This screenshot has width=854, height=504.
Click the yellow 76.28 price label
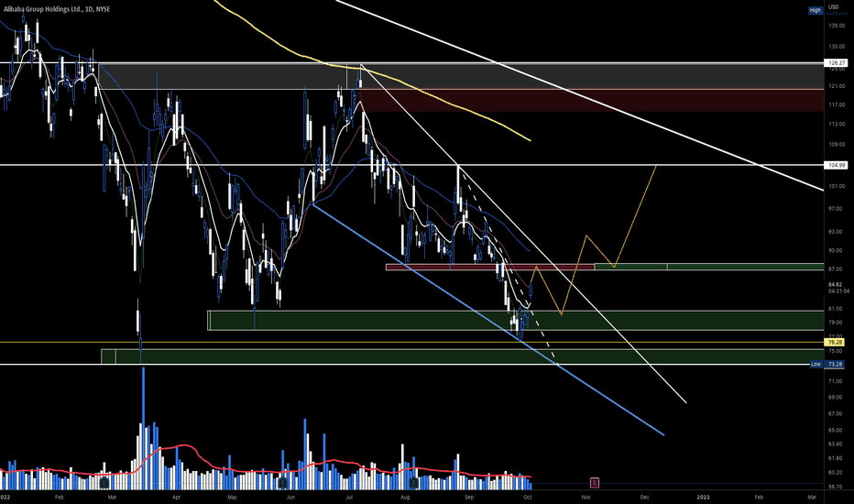[x=836, y=342]
